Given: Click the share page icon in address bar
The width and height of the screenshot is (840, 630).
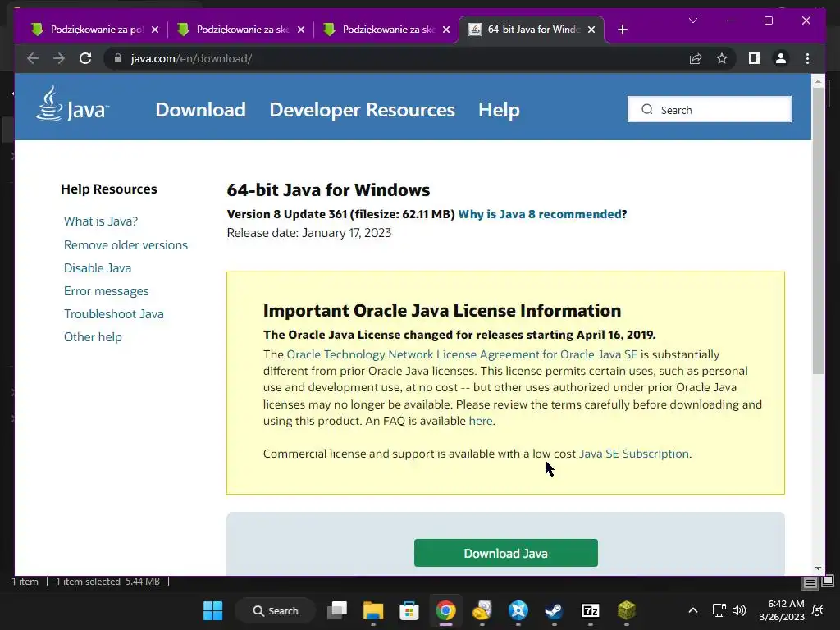Looking at the screenshot, I should [x=696, y=58].
